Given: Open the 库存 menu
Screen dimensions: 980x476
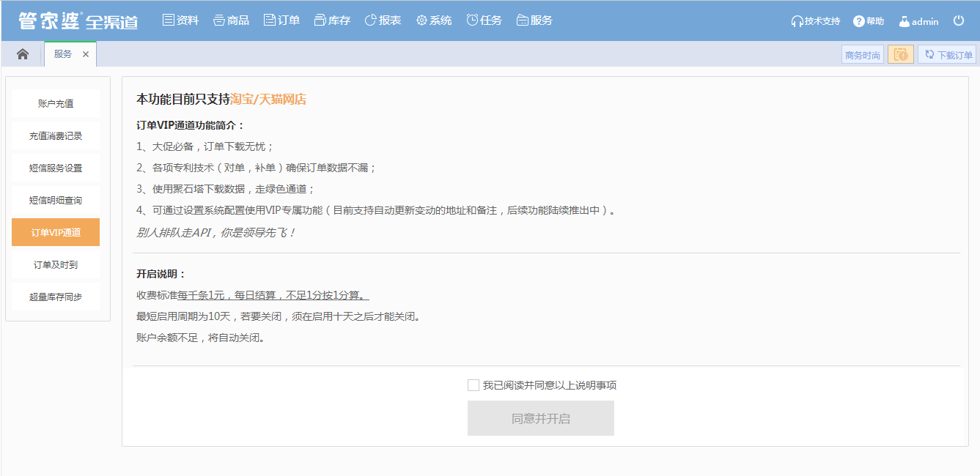Looking at the screenshot, I should pos(332,21).
